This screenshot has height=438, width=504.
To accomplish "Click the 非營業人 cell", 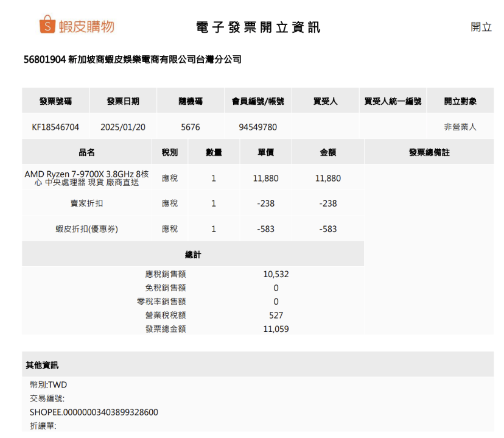I will click(460, 127).
